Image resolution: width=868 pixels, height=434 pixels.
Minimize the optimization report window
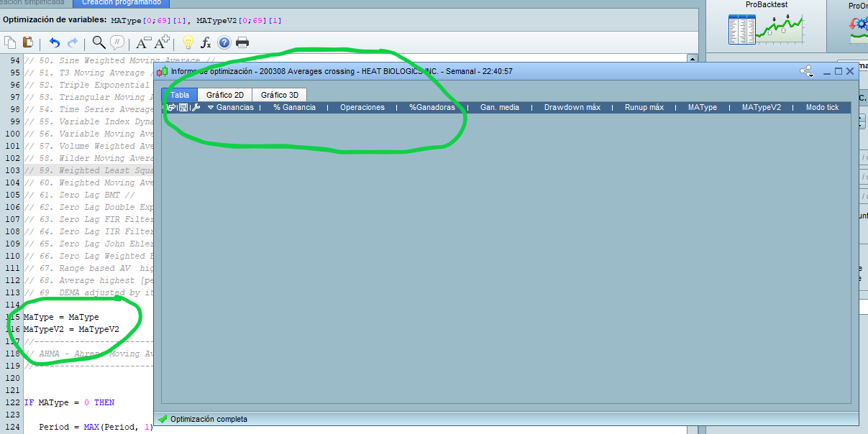(x=827, y=72)
